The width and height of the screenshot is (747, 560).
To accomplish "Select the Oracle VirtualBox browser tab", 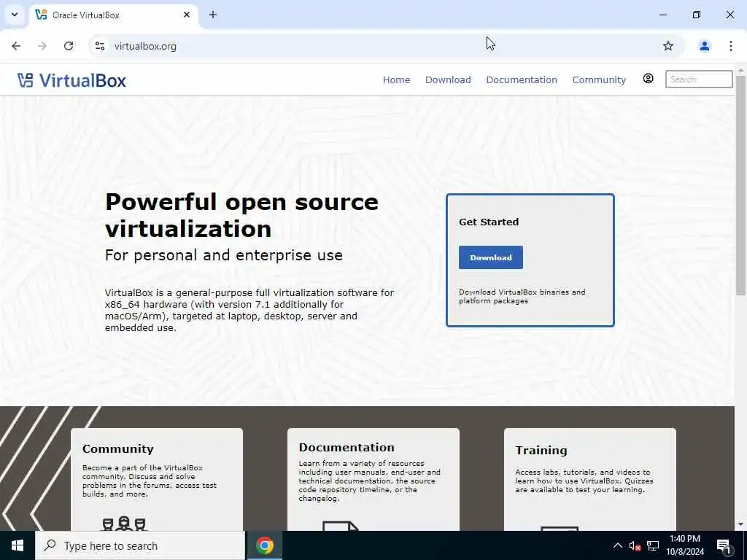I will (115, 15).
